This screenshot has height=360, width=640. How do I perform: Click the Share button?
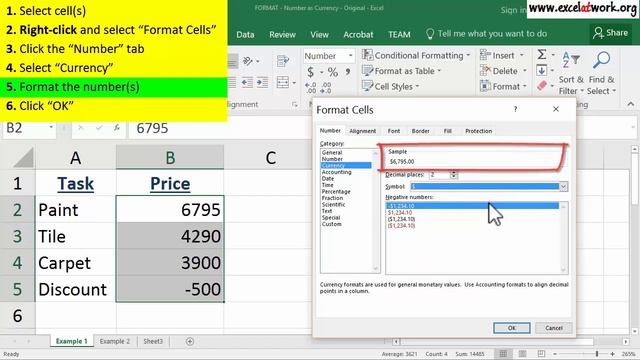point(611,33)
